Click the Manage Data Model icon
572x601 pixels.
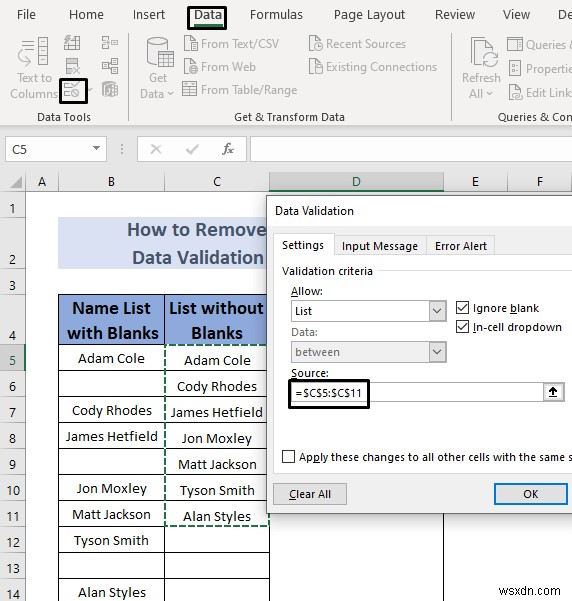pos(110,89)
